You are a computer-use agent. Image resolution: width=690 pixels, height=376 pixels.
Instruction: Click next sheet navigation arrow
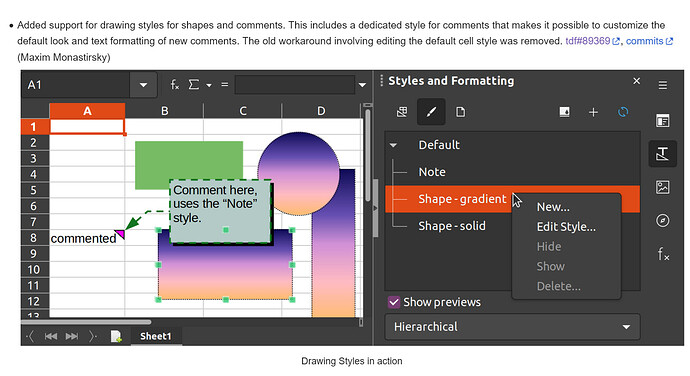92,336
